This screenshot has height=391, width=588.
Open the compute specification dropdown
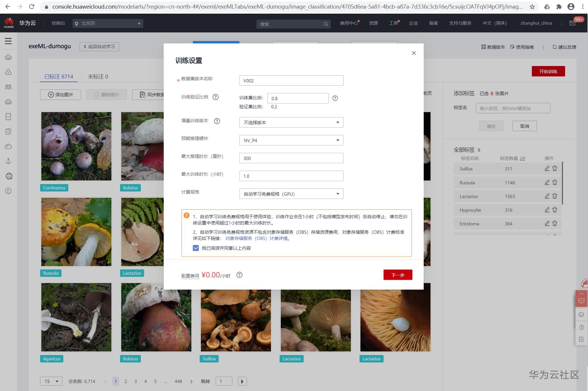[x=291, y=194]
